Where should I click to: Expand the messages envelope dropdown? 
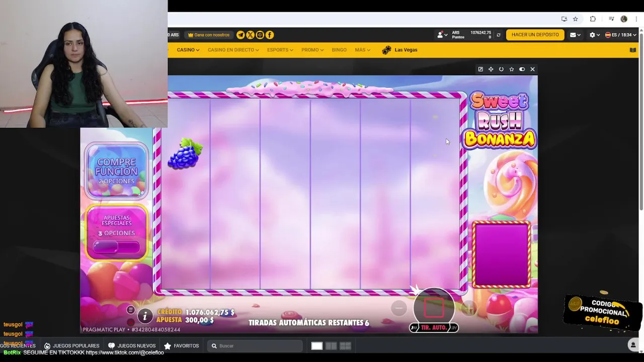tap(575, 35)
